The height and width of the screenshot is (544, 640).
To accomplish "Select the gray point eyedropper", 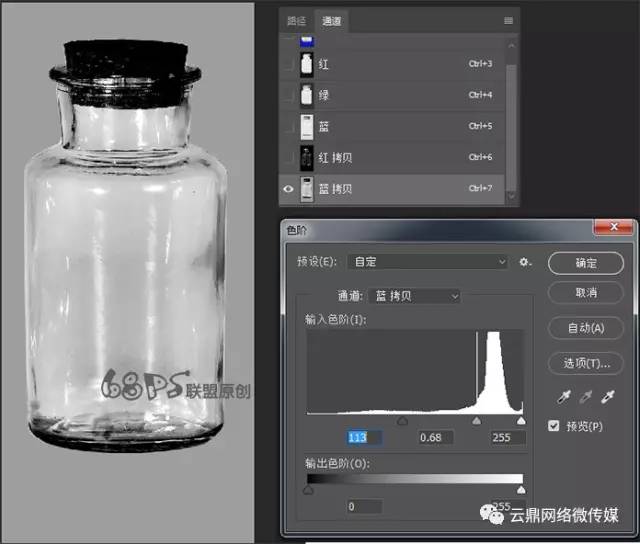I will pyautogui.click(x=585, y=398).
